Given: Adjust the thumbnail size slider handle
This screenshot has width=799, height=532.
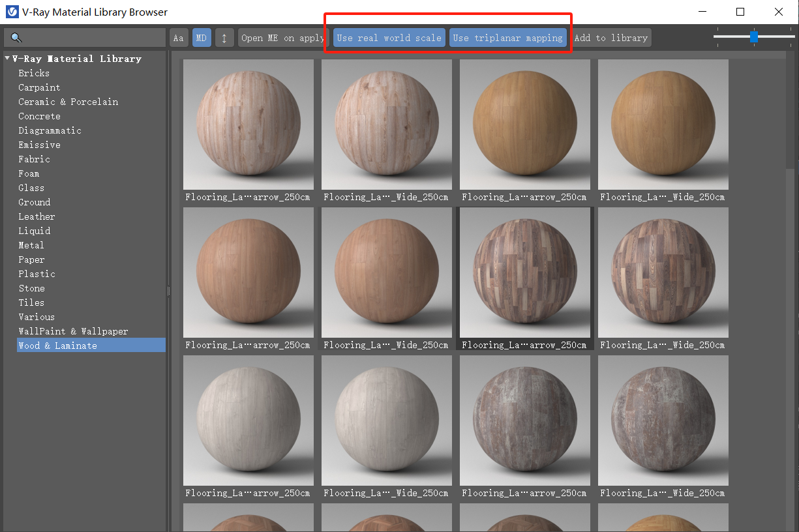Looking at the screenshot, I should 753,37.
